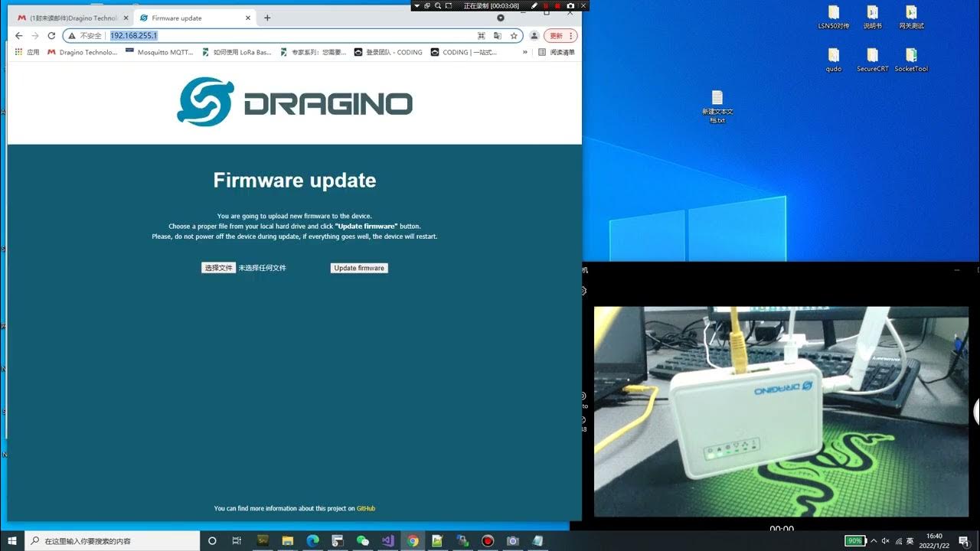Click the Dragino logo
This screenshot has width=980, height=551.
295,103
